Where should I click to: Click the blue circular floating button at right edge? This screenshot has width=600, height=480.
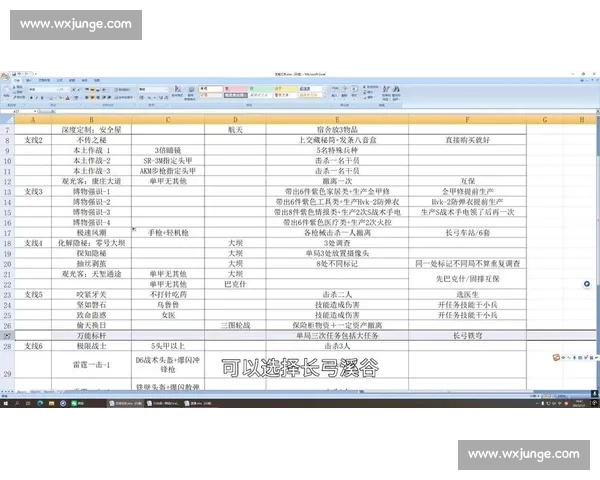pyautogui.click(x=587, y=284)
